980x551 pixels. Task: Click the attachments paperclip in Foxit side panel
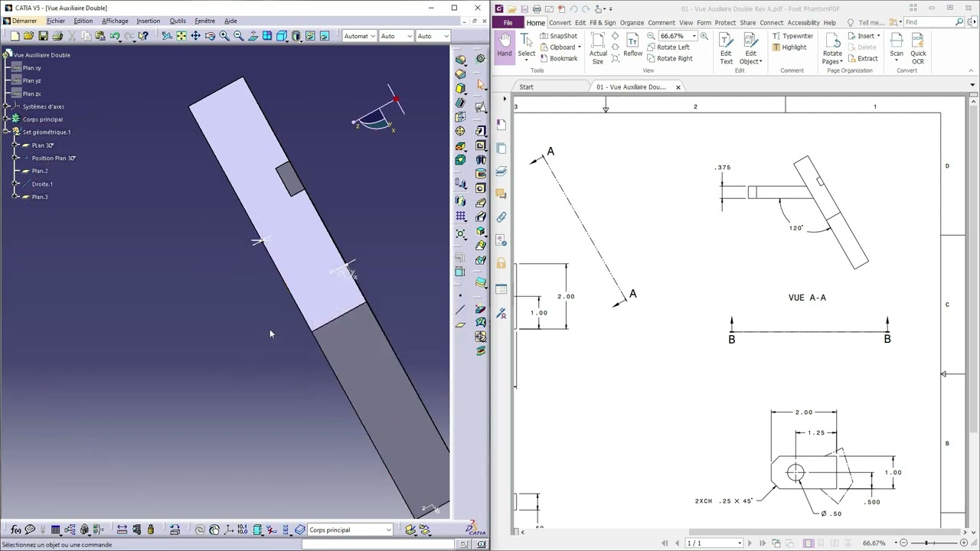point(501,217)
